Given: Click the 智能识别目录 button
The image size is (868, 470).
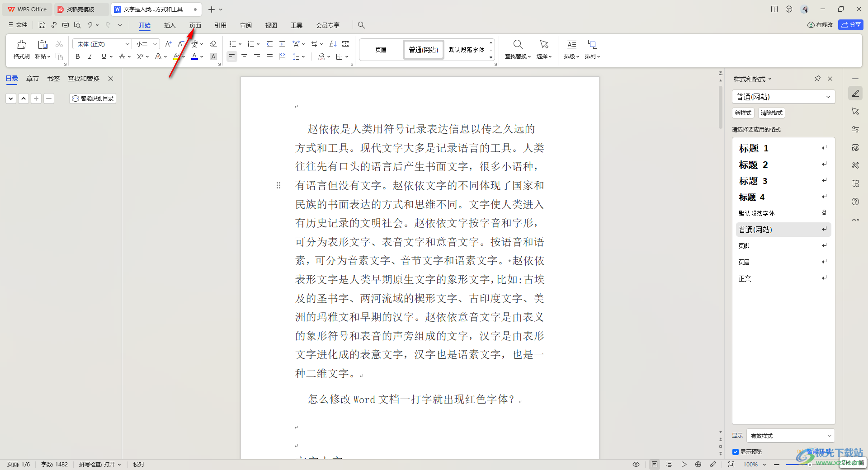Looking at the screenshot, I should [x=93, y=98].
